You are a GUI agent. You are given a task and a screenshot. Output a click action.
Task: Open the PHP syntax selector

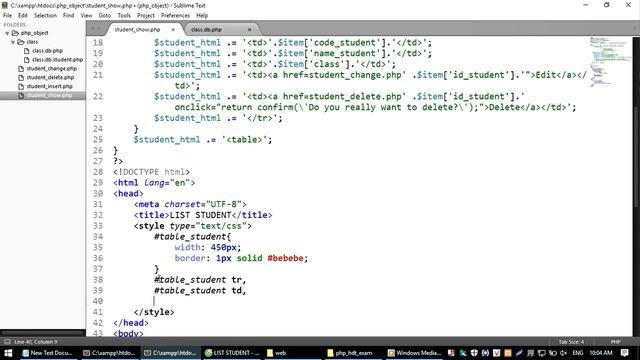tap(616, 342)
